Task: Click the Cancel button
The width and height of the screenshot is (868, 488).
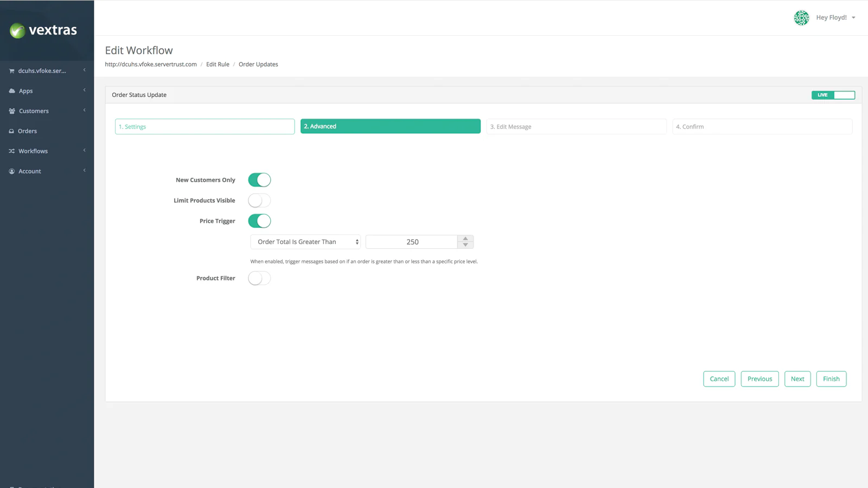Action: point(719,379)
